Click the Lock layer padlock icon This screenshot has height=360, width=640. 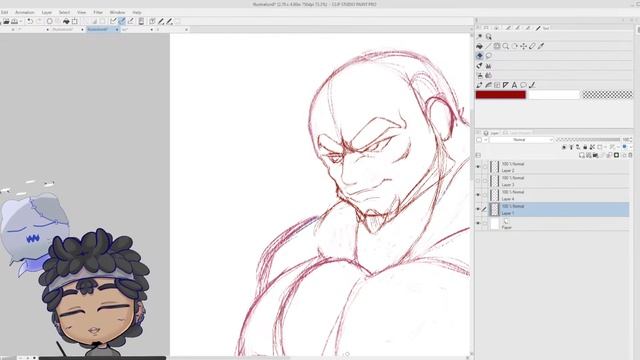585,147
